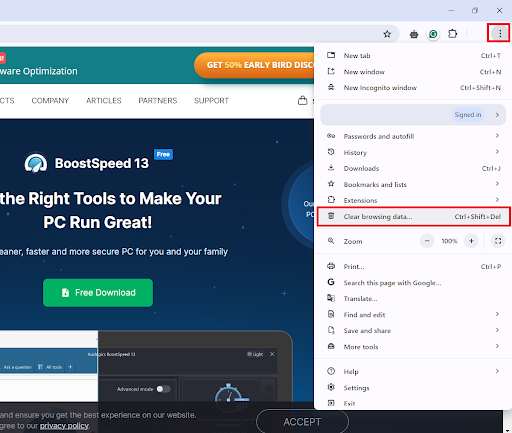Screen dimensions: 512x433
Task: Increase zoom with the plus button
Action: click(x=471, y=241)
